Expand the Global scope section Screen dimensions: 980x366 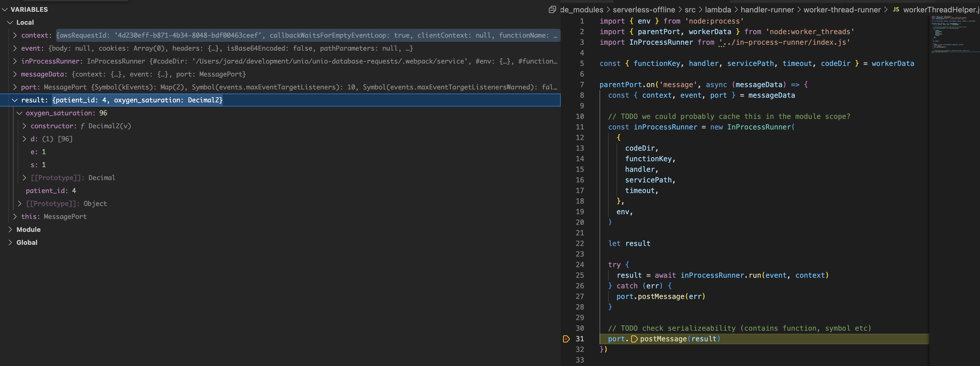10,242
